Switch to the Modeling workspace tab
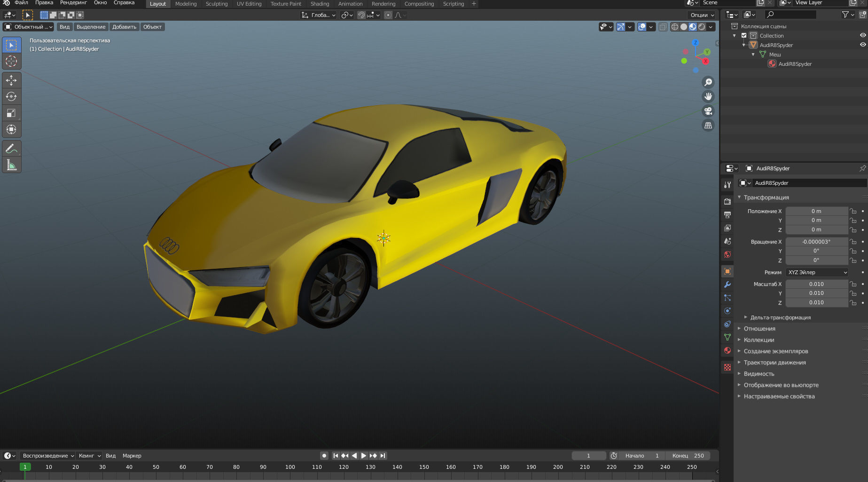This screenshot has height=482, width=868. tap(186, 4)
